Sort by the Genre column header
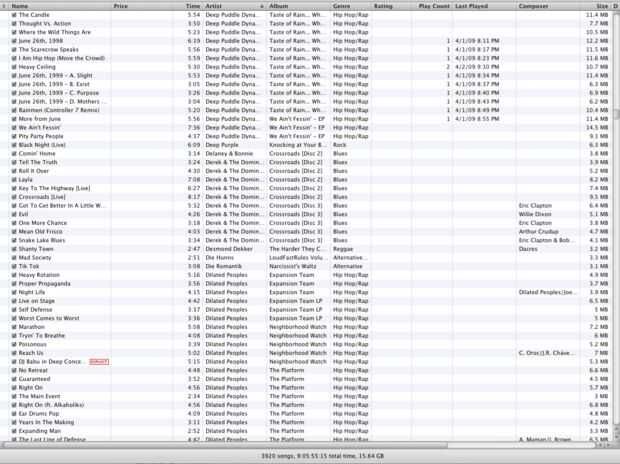 coord(351,6)
